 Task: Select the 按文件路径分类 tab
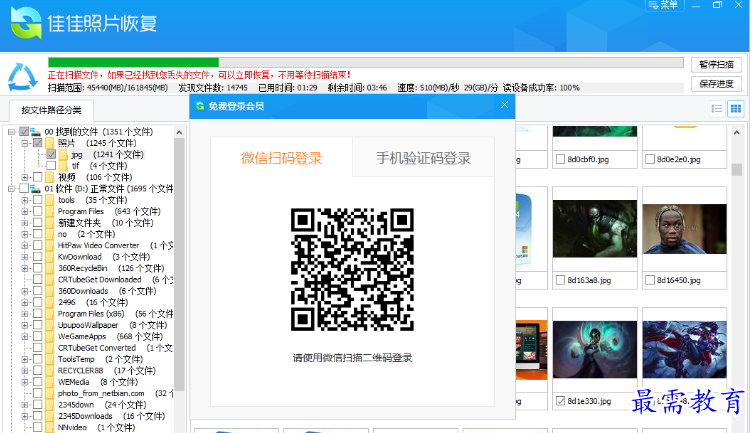point(51,110)
